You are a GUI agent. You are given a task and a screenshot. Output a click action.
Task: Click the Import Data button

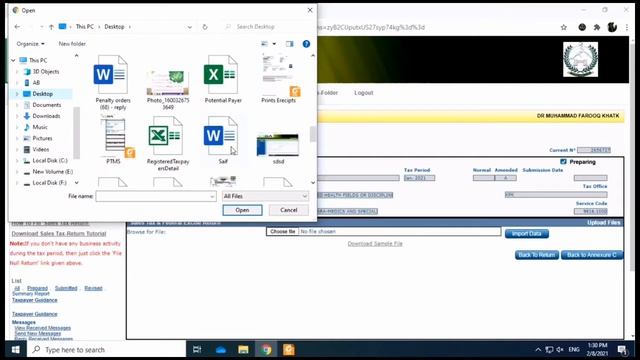click(x=527, y=233)
